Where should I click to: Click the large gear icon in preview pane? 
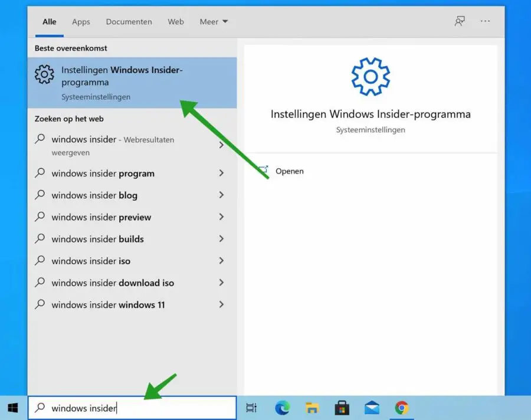click(x=371, y=77)
